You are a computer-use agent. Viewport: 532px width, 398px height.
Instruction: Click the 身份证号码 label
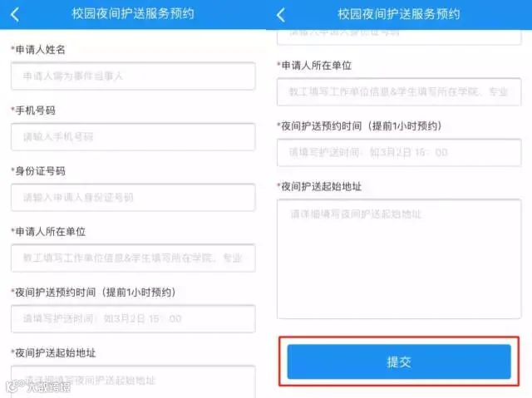coord(38,171)
